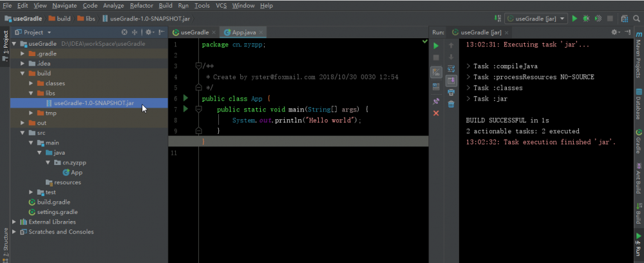The image size is (644, 263).
Task: Close the run output with the red X
Action: (x=436, y=113)
